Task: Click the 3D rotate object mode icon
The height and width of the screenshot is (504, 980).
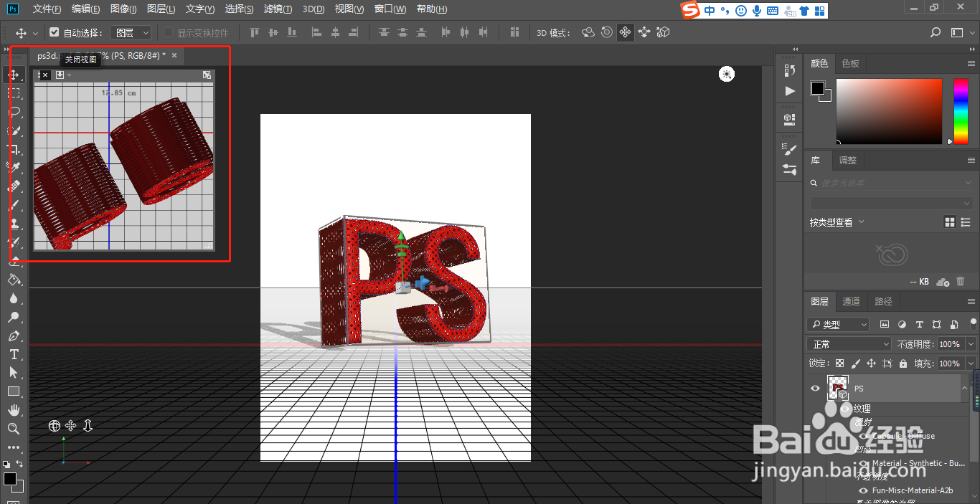Action: click(x=588, y=32)
